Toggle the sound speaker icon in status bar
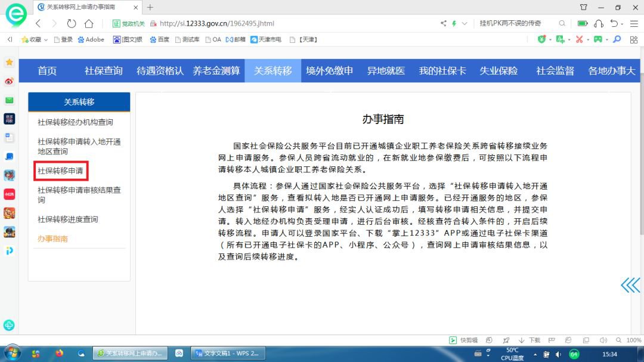 pos(603,340)
